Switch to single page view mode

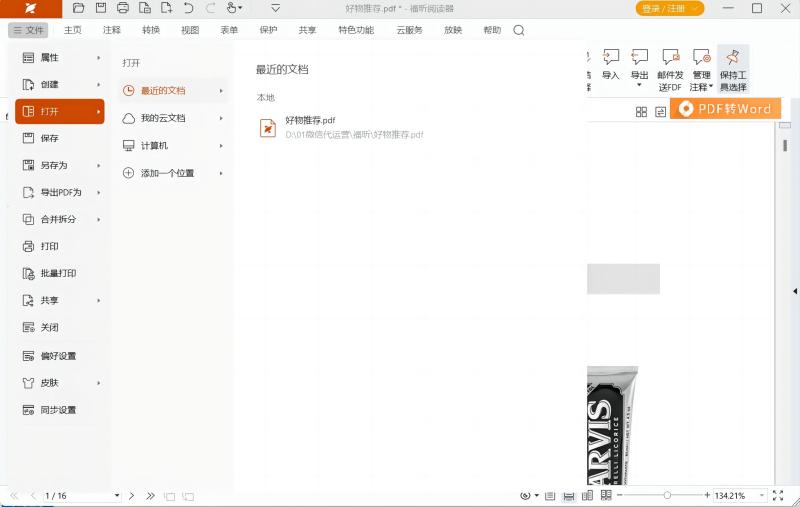(x=550, y=495)
